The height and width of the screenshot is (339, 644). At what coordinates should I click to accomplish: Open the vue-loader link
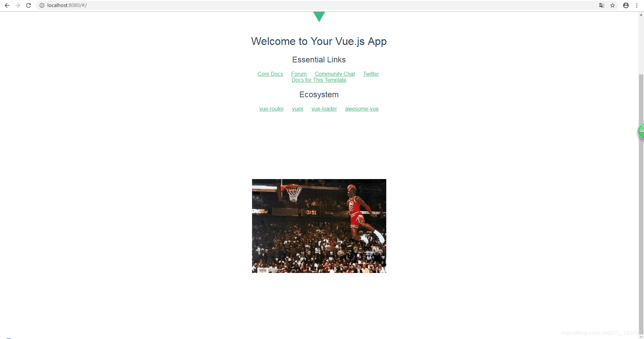324,109
